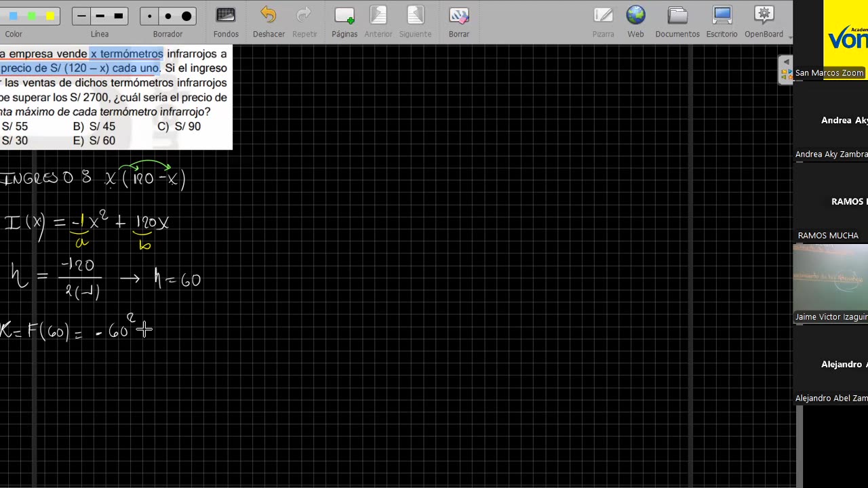Viewport: 868px width, 488px height.
Task: Select the green pen color
Action: (x=31, y=16)
